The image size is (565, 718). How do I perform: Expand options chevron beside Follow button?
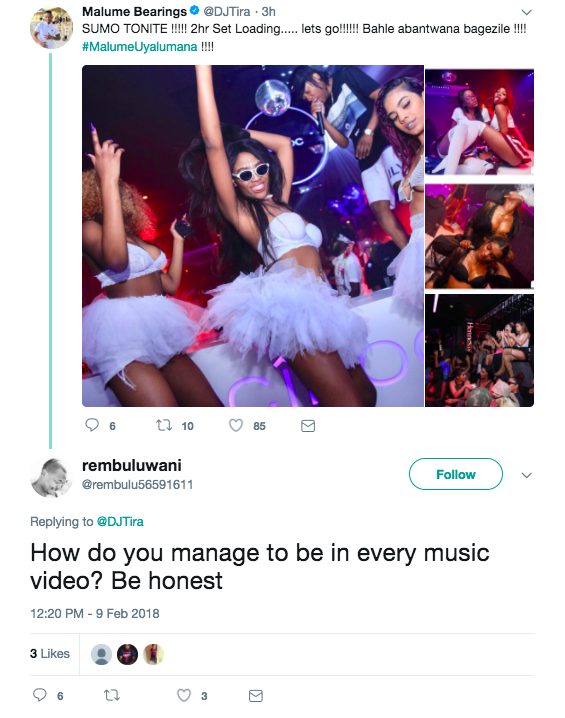point(527,475)
